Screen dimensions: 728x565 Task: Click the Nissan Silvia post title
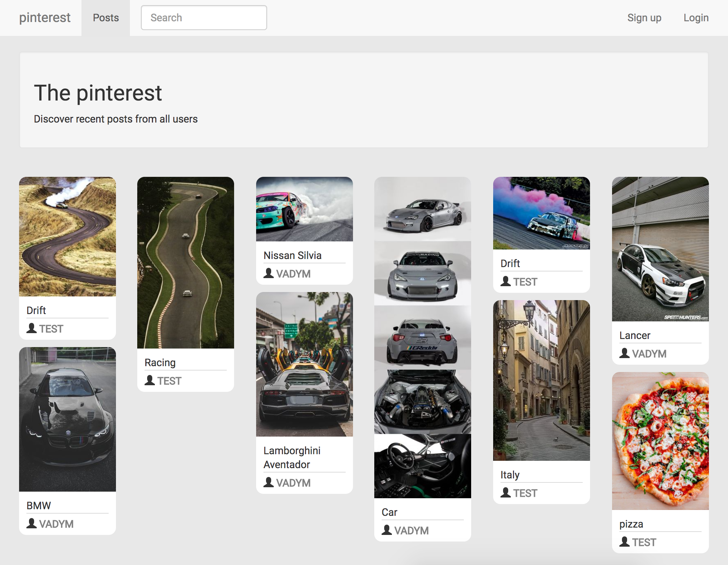click(x=292, y=255)
